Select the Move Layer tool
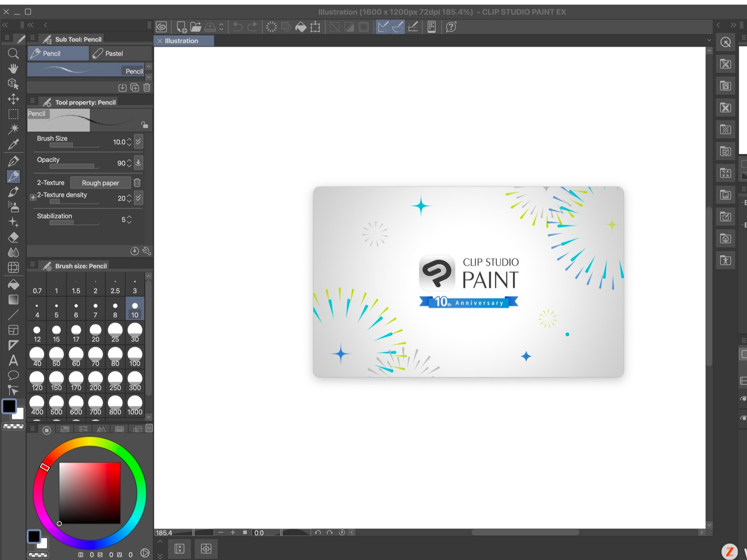 [x=13, y=99]
